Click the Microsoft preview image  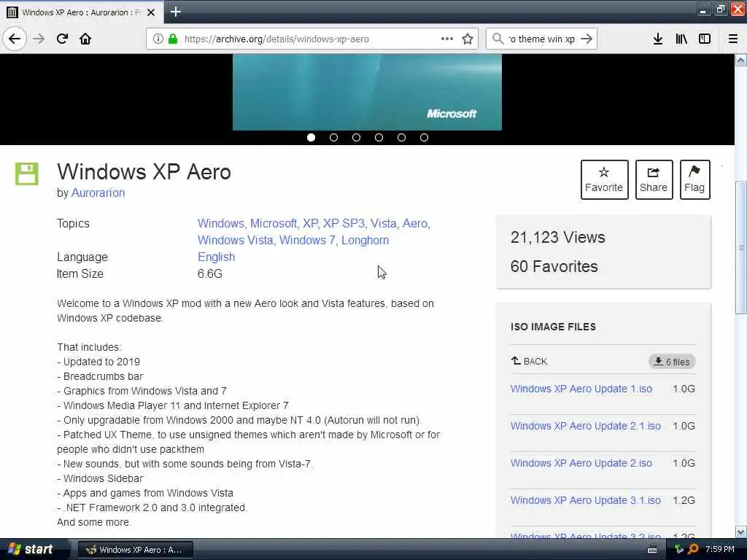click(367, 92)
